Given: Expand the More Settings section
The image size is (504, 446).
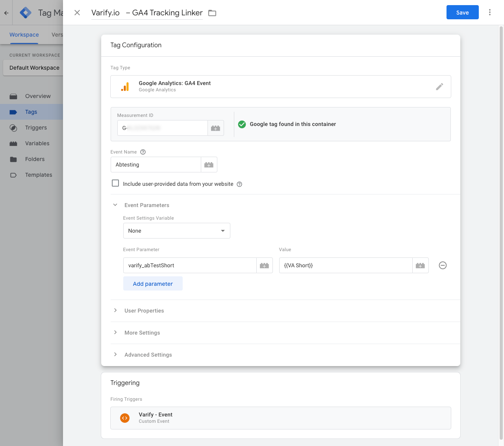Looking at the screenshot, I should click(x=115, y=332).
